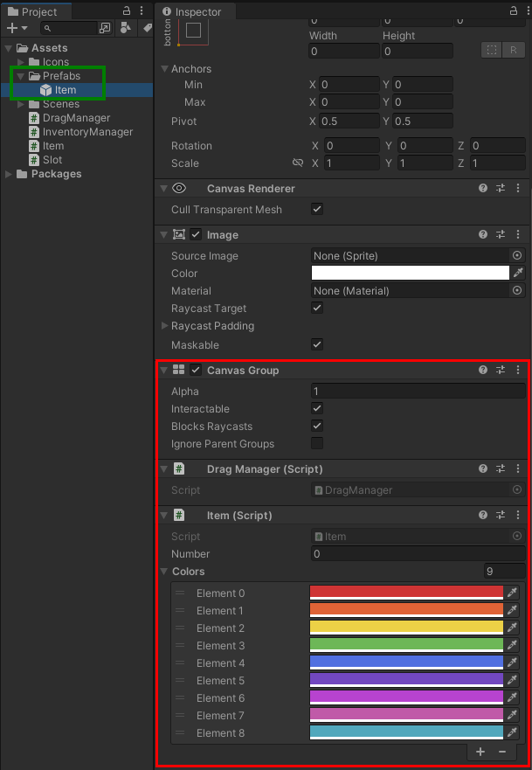
Task: Open Image component help icon
Action: 483,235
